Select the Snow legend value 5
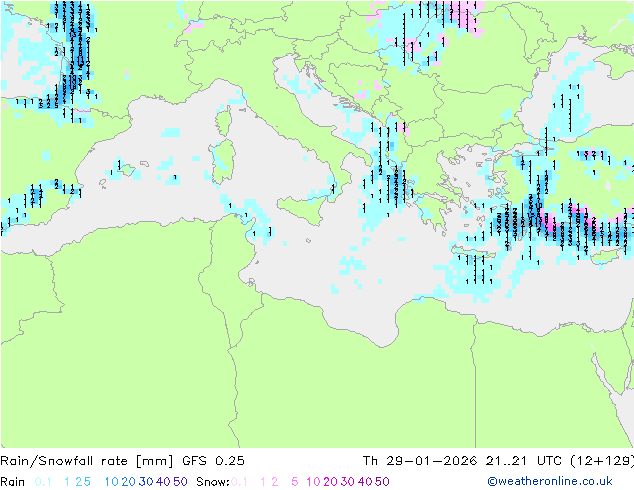This screenshot has height=490, width=634. [294, 482]
